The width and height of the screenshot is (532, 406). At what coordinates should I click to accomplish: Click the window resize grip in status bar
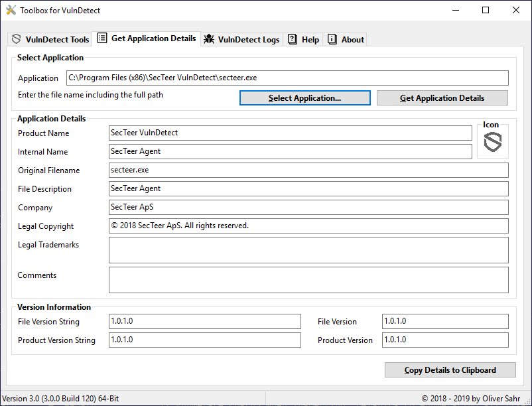pyautogui.click(x=527, y=400)
